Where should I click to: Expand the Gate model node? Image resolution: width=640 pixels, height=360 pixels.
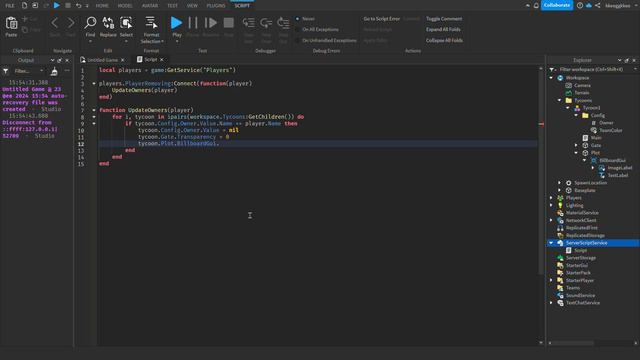pyautogui.click(x=576, y=145)
